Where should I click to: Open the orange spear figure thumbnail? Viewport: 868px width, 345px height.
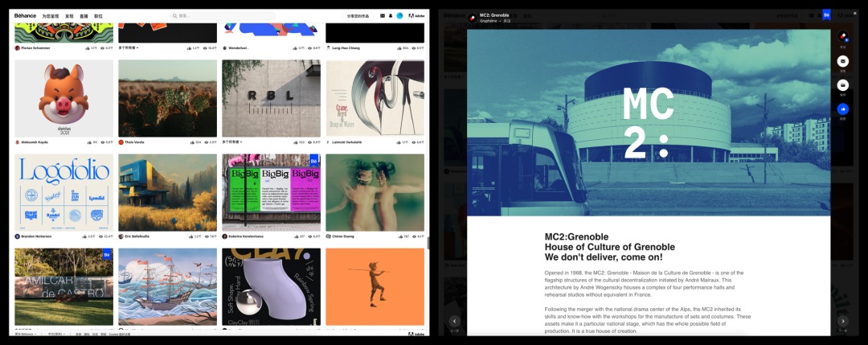tap(375, 287)
